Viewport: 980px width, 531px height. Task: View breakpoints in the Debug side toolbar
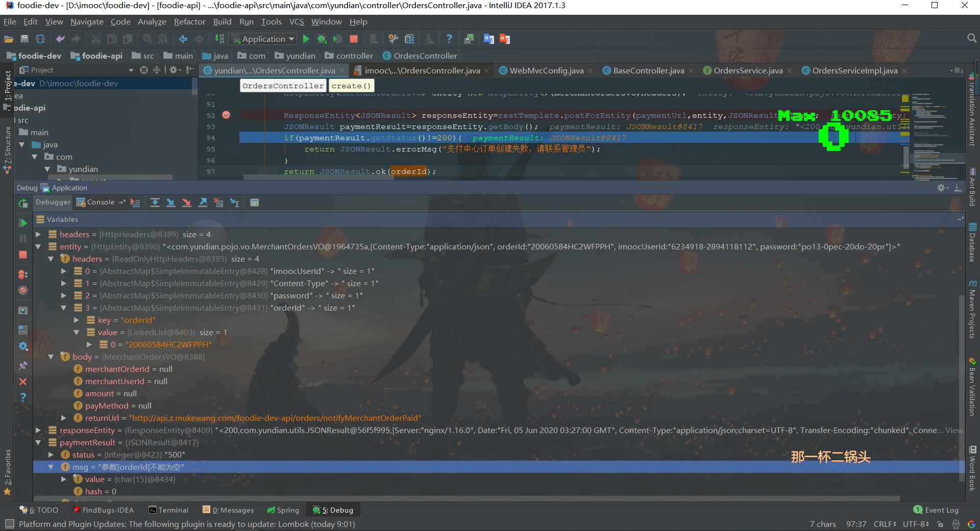23,274
